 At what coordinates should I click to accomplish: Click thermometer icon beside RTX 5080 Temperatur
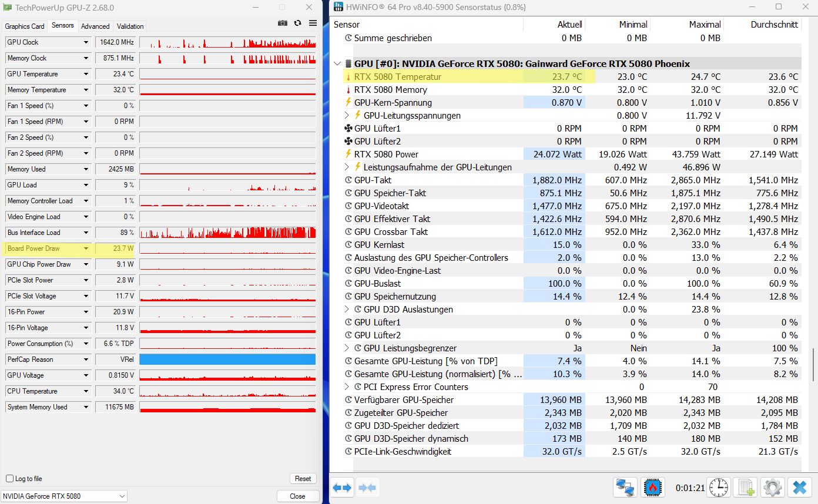click(348, 77)
